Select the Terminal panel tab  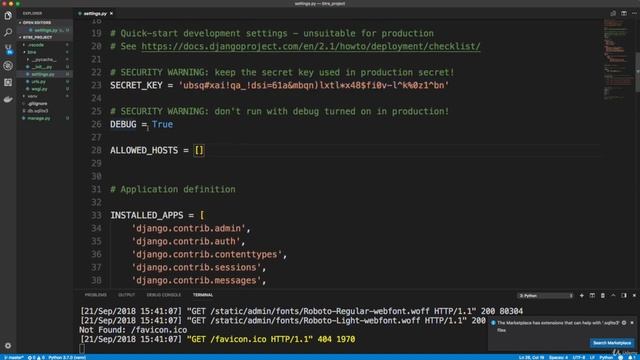tap(203, 295)
